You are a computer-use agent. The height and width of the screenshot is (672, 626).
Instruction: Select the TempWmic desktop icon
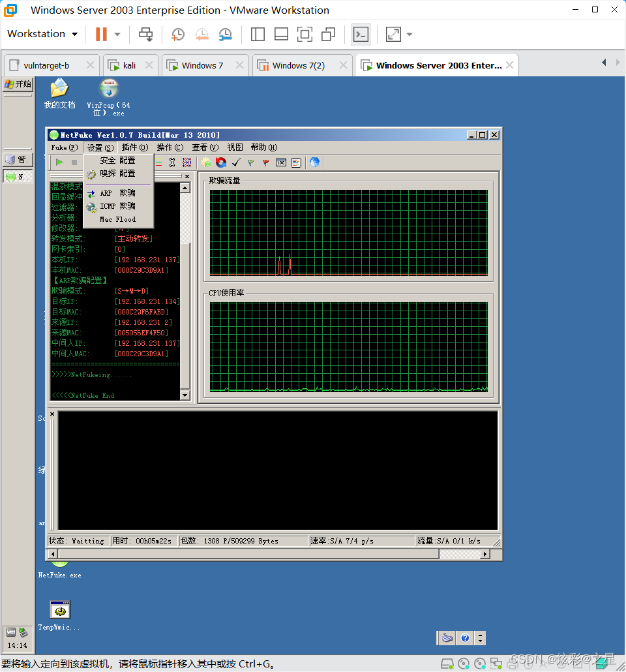[59, 615]
